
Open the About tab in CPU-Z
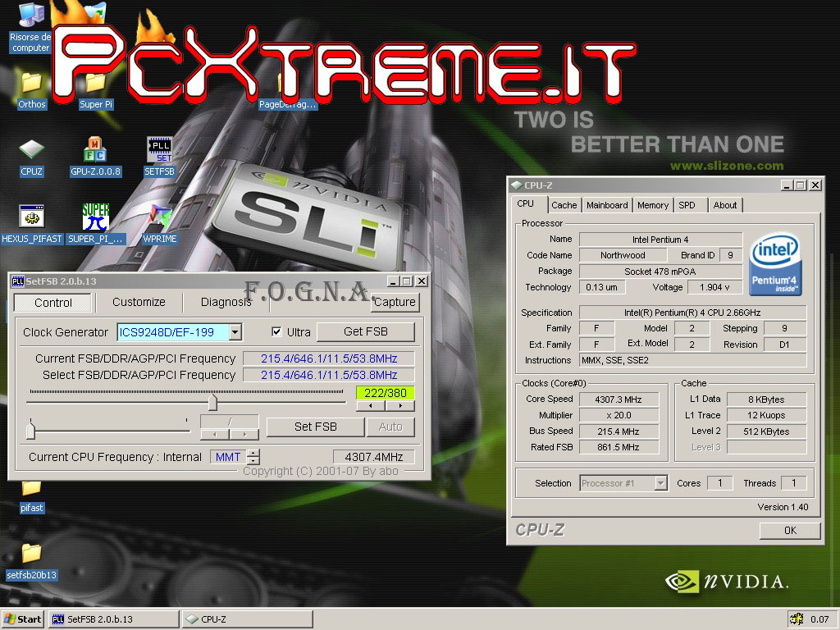tap(725, 205)
